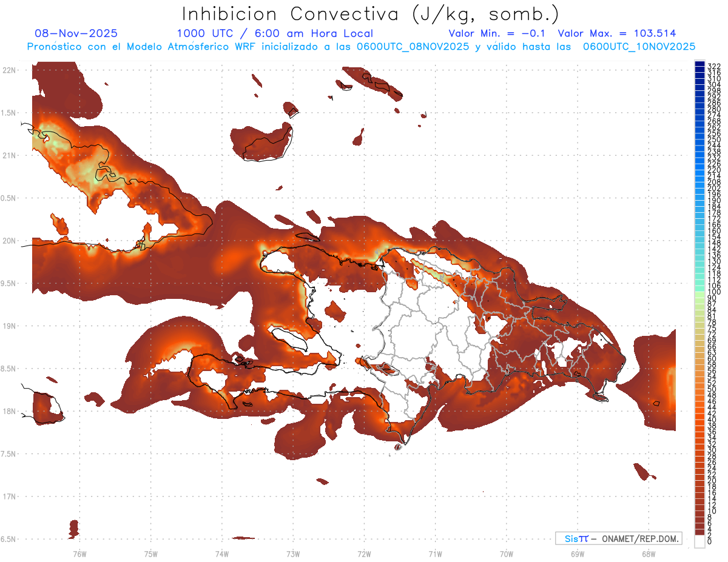Viewport: 728px width, 562px height.
Task: Click the 'Valor Max. = 103.514' readout
Action: coord(616,33)
